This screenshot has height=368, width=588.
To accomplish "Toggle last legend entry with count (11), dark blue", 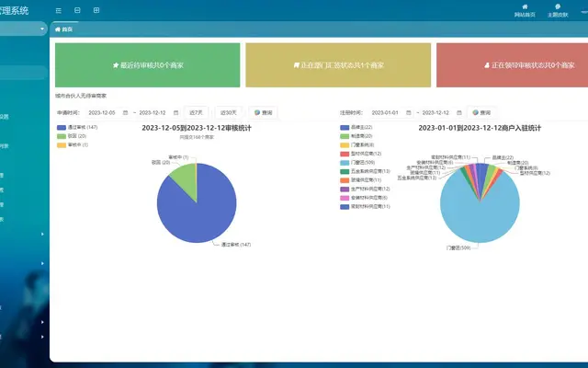I will coord(366,207).
